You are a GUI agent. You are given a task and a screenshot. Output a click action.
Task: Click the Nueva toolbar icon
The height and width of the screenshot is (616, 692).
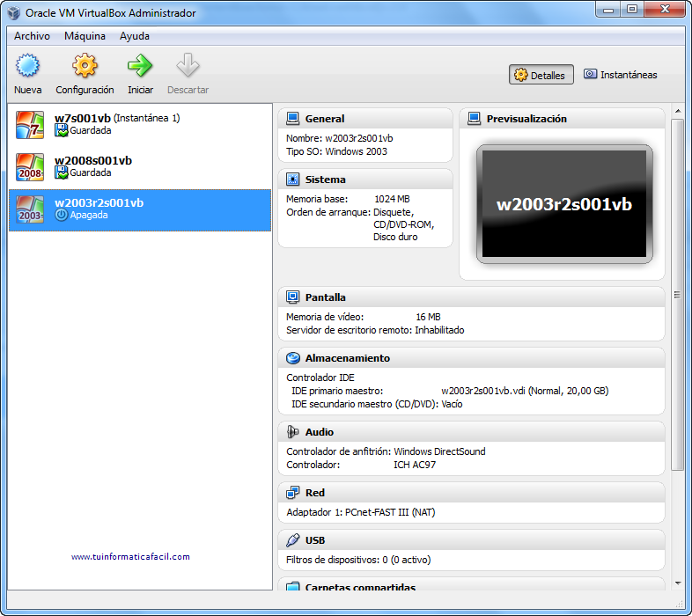pyautogui.click(x=27, y=67)
